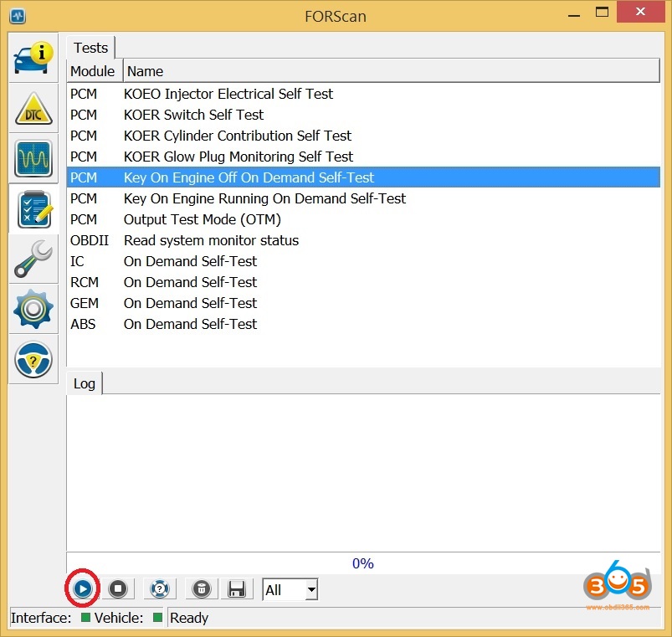The width and height of the screenshot is (672, 637).
Task: Switch to the Tests tab
Action: 90,48
